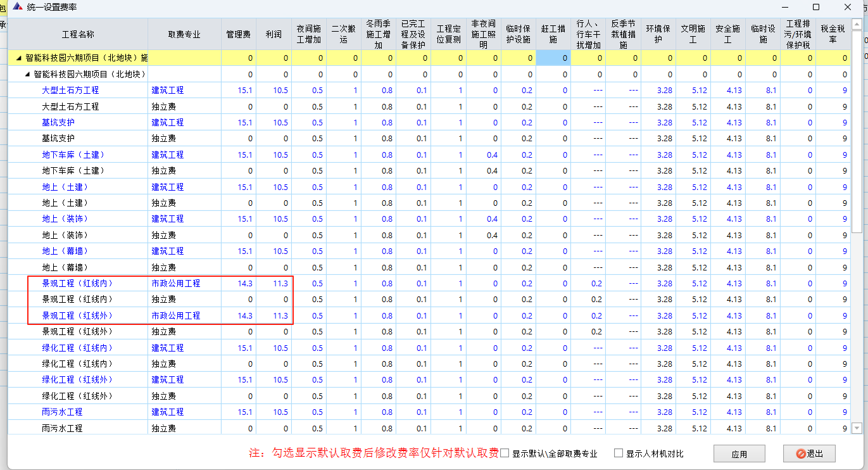Click the scrollbar up arrow
868x470 pixels.
[857, 23]
